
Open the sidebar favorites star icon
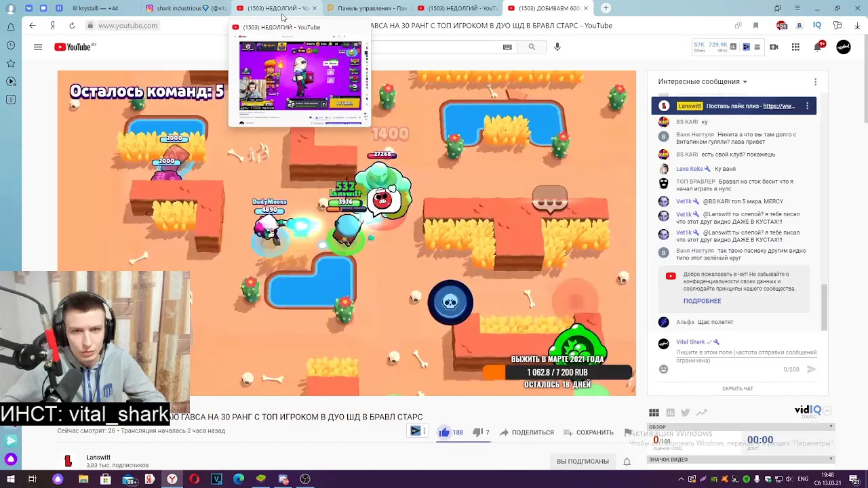click(11, 63)
